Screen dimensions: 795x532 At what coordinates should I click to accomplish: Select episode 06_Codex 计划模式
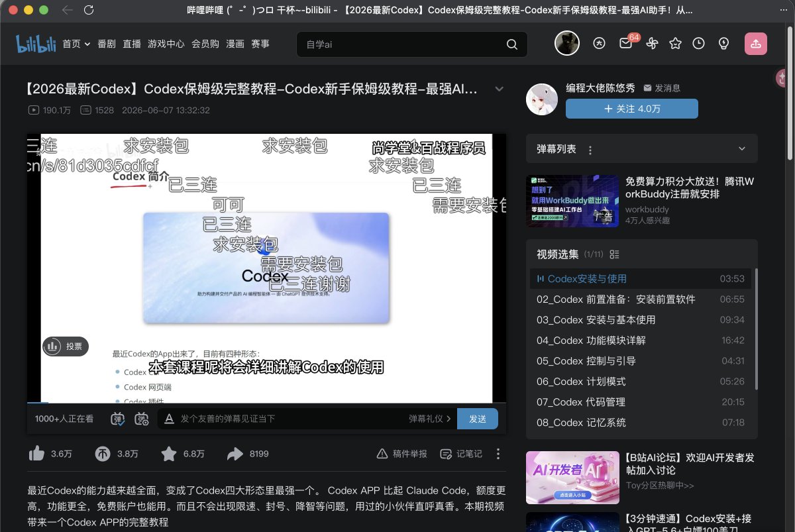641,382
